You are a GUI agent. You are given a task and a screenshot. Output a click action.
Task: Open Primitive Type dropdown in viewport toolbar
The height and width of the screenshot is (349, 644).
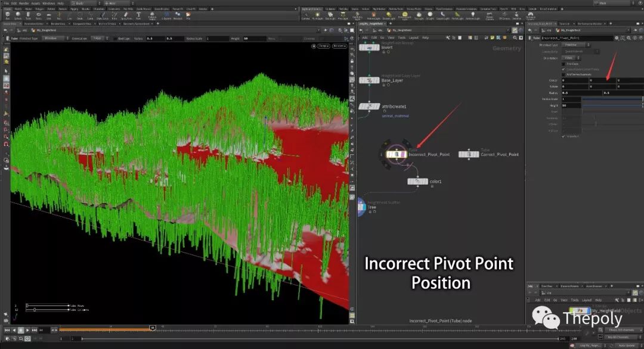pos(56,39)
